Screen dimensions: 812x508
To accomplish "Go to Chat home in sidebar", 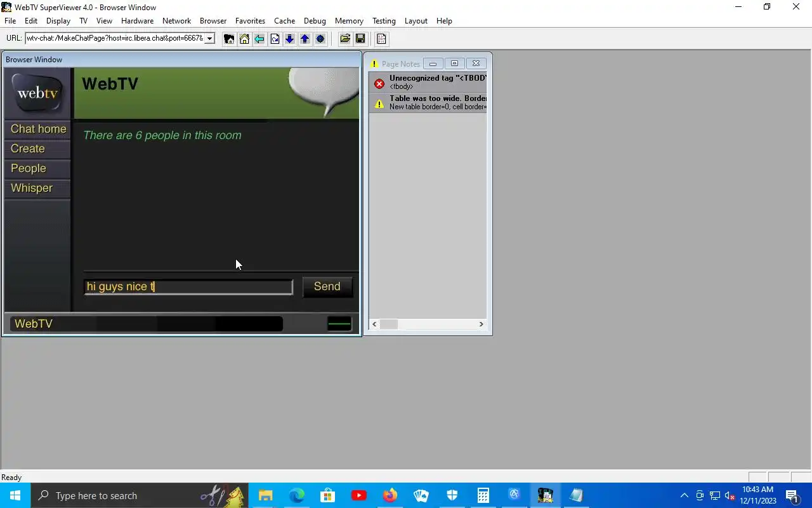I will pos(38,129).
